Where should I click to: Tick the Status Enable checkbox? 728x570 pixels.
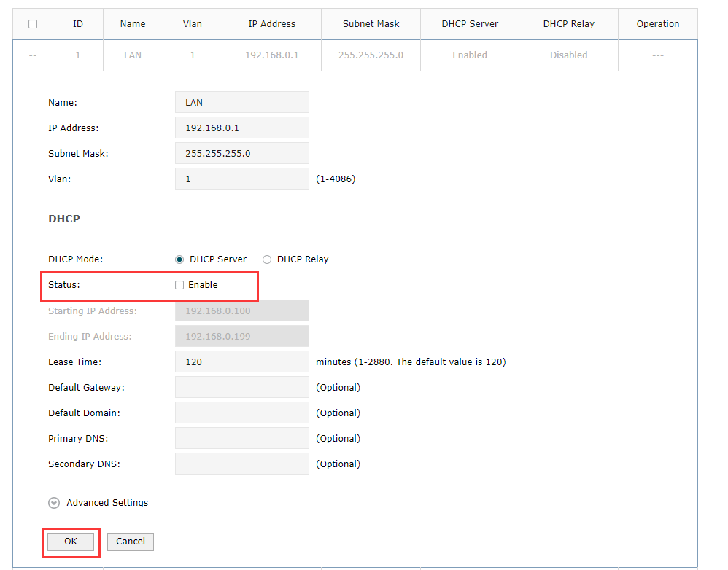point(179,285)
